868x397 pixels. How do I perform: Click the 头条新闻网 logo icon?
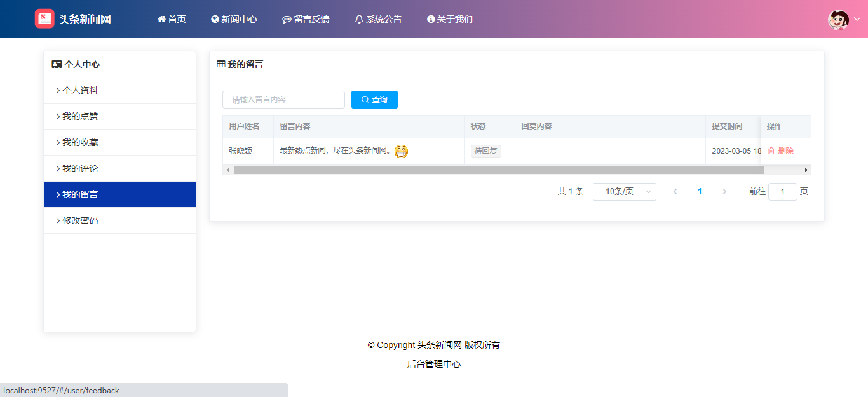tap(44, 19)
